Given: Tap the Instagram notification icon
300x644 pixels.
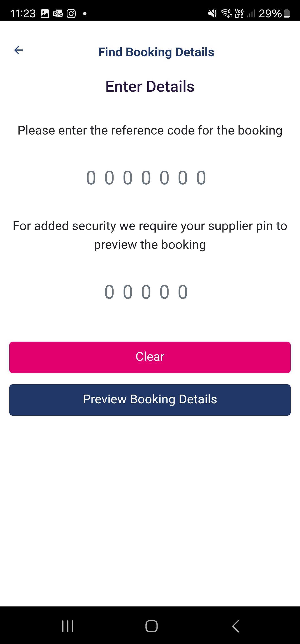Looking at the screenshot, I should click(x=71, y=14).
